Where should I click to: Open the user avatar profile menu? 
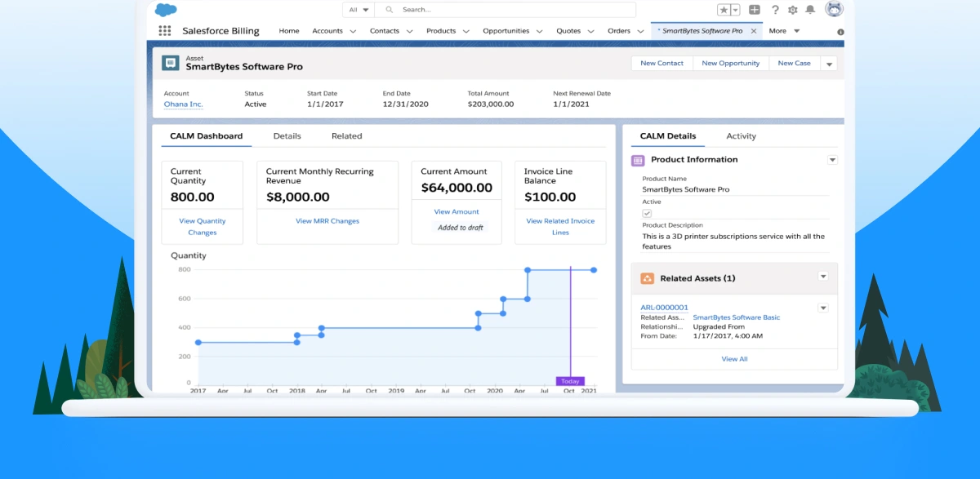pyautogui.click(x=834, y=9)
